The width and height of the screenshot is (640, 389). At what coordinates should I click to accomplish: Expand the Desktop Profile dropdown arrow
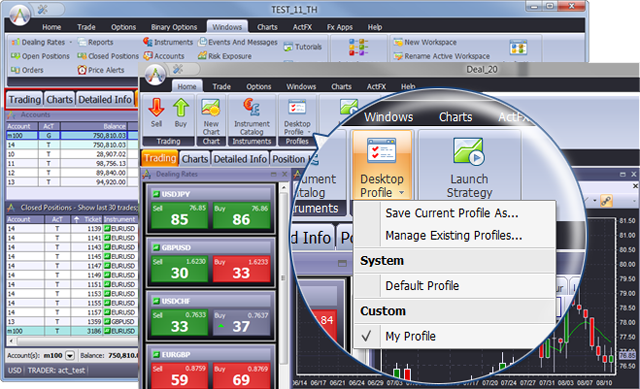coord(402,193)
